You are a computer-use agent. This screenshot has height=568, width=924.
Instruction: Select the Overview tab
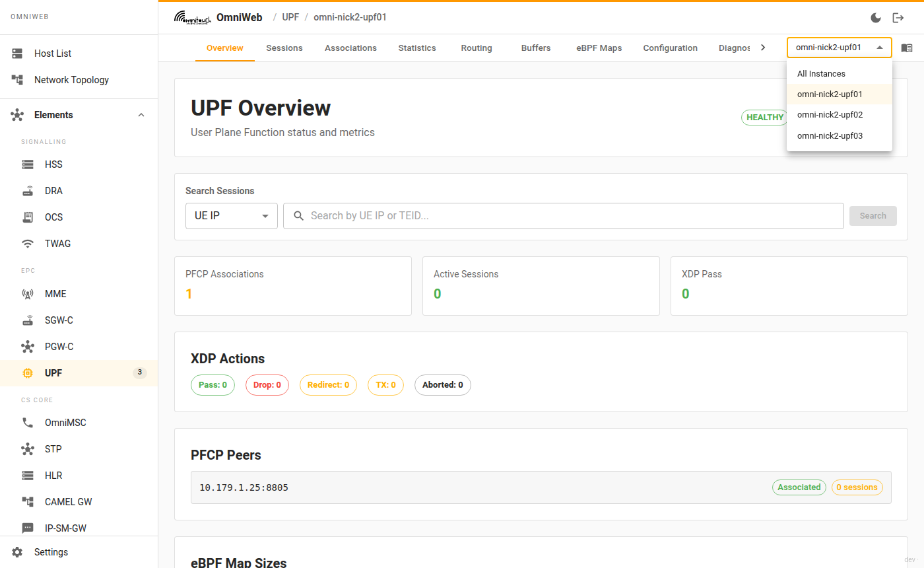coord(225,48)
